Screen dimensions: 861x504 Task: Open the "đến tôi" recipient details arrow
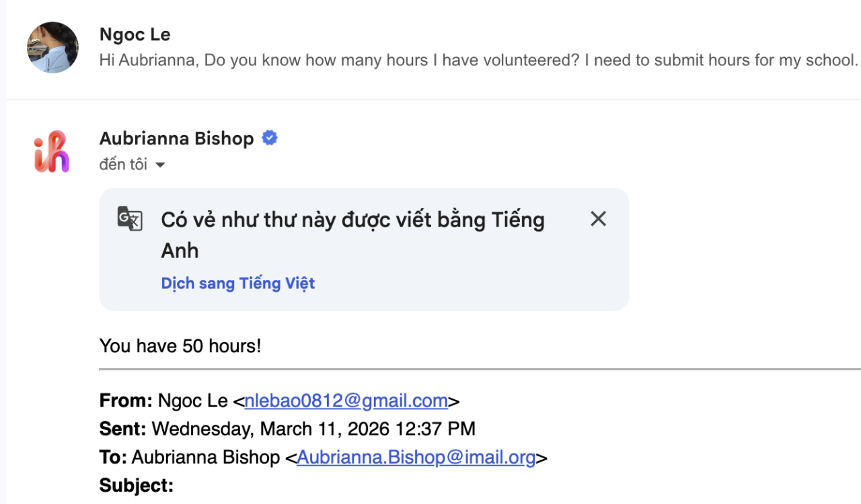(x=160, y=165)
